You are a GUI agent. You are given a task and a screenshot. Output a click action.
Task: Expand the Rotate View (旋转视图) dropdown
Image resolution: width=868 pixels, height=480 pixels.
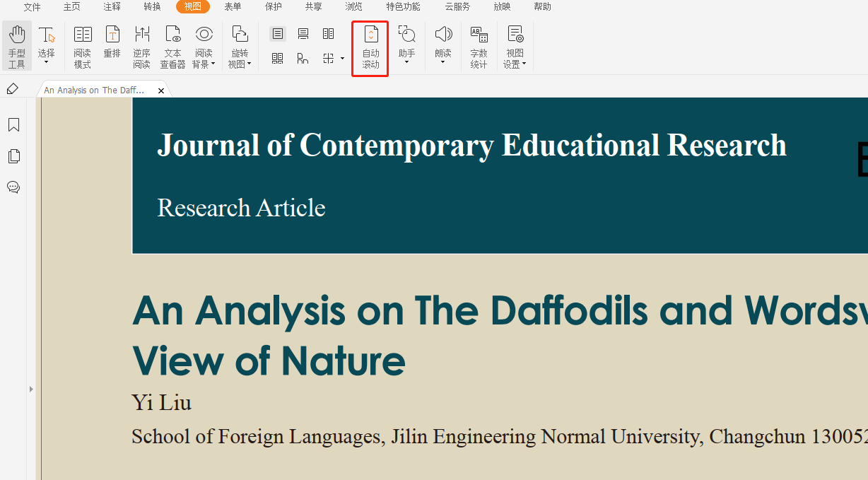click(x=240, y=47)
